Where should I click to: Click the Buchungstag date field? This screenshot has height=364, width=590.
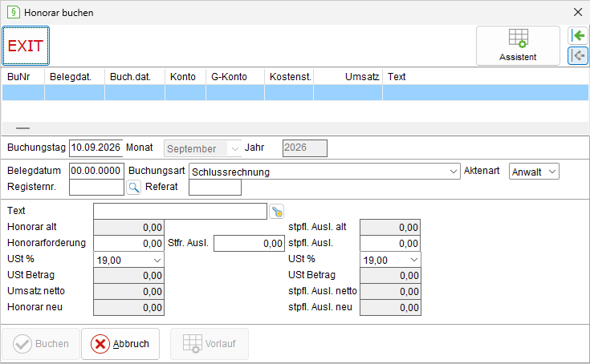click(x=96, y=148)
